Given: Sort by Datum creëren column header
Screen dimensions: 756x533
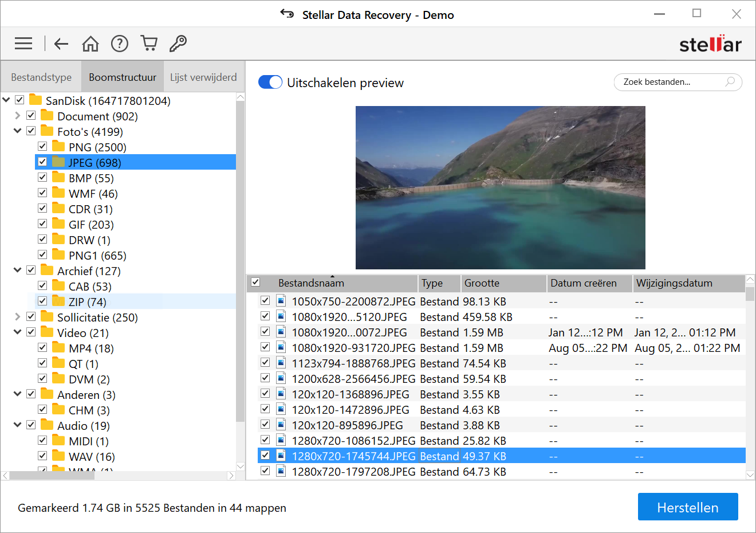Looking at the screenshot, I should click(590, 283).
